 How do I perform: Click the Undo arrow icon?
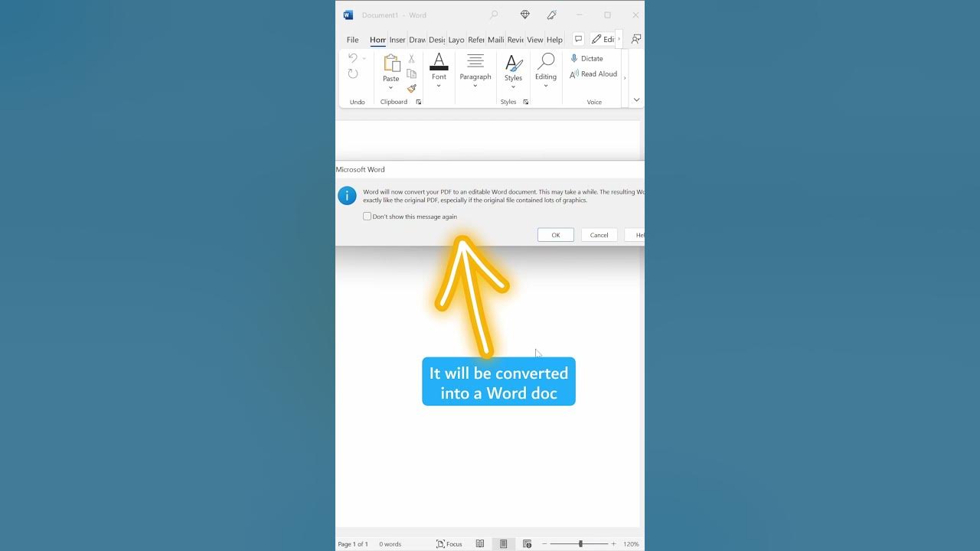point(353,58)
